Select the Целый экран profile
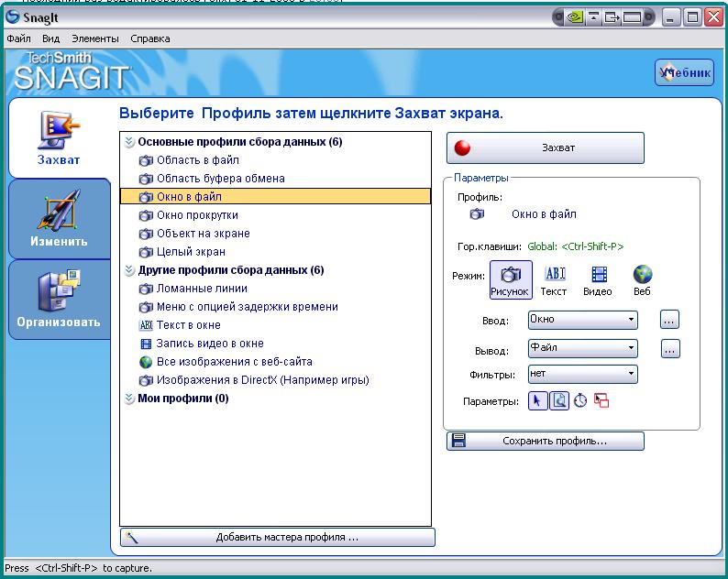 tap(190, 252)
